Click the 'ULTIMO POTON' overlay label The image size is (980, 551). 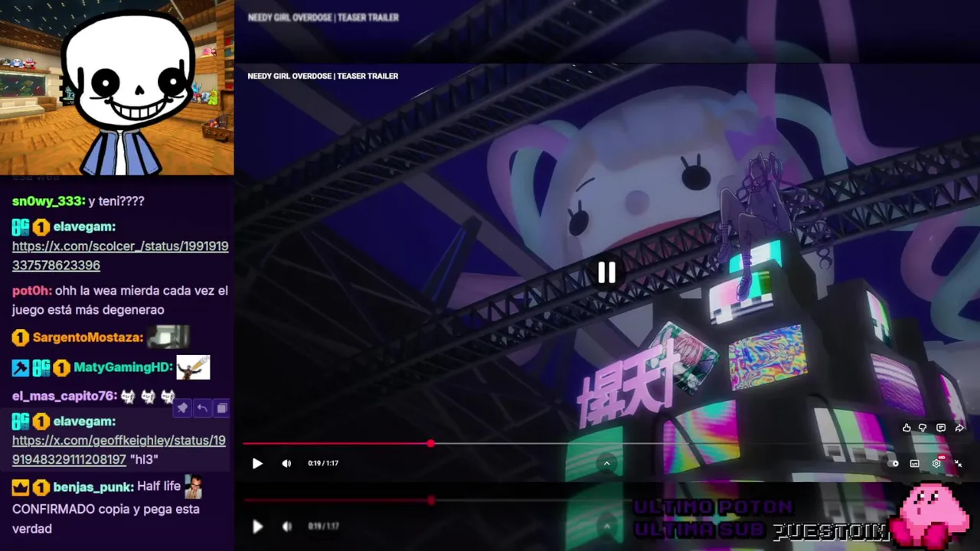coord(712,507)
